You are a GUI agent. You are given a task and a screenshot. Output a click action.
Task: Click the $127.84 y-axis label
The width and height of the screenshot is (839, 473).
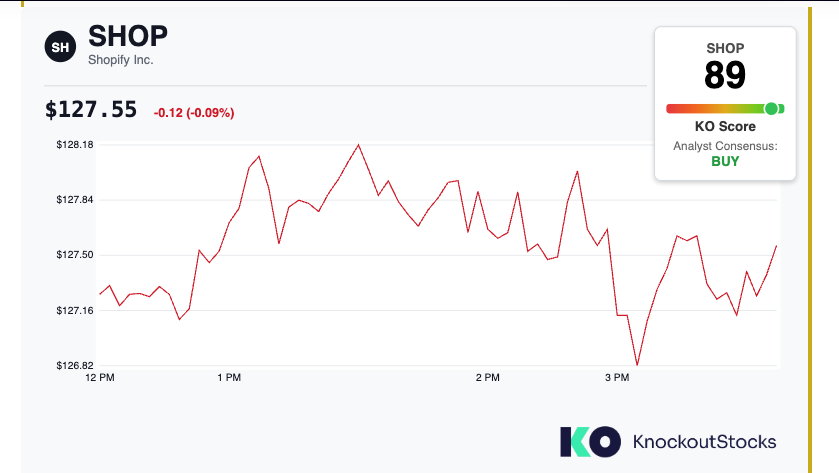click(x=75, y=200)
